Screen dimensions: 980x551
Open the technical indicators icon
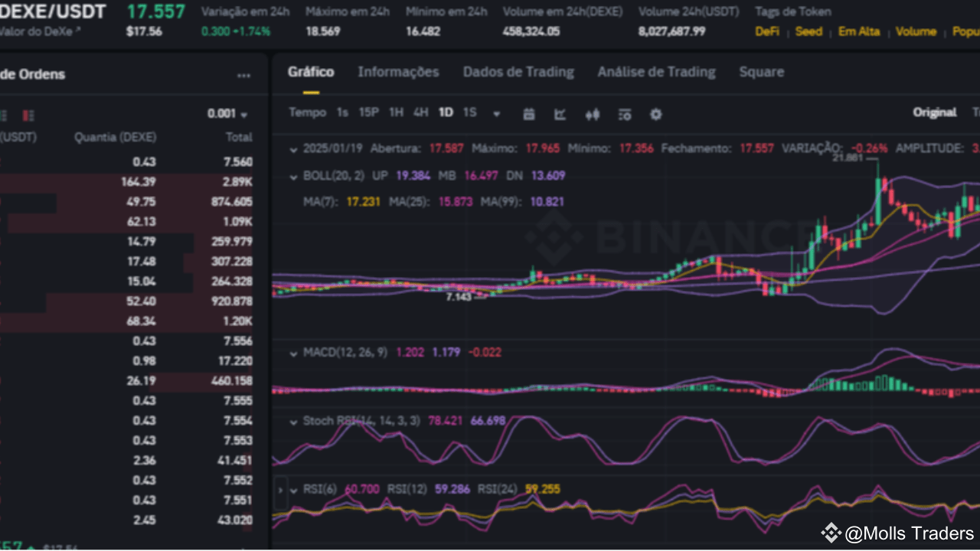625,114
